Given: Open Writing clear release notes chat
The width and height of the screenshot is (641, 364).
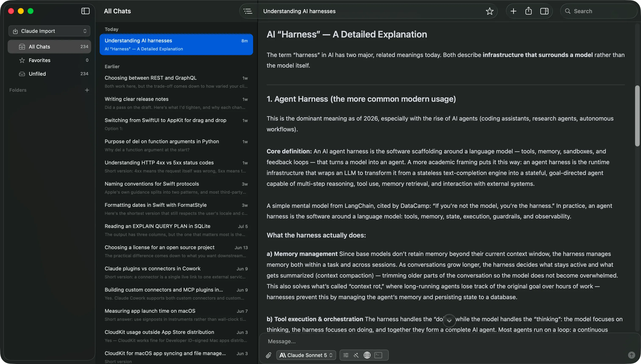Looking at the screenshot, I should (x=176, y=103).
